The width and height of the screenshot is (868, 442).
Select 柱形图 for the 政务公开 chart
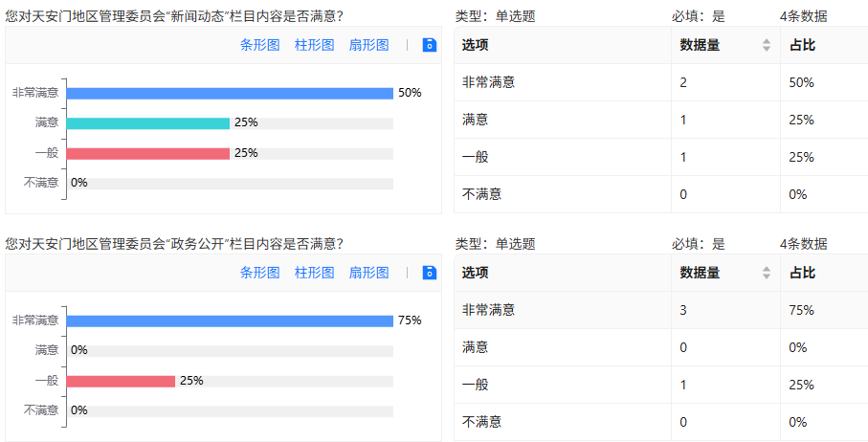(x=315, y=273)
